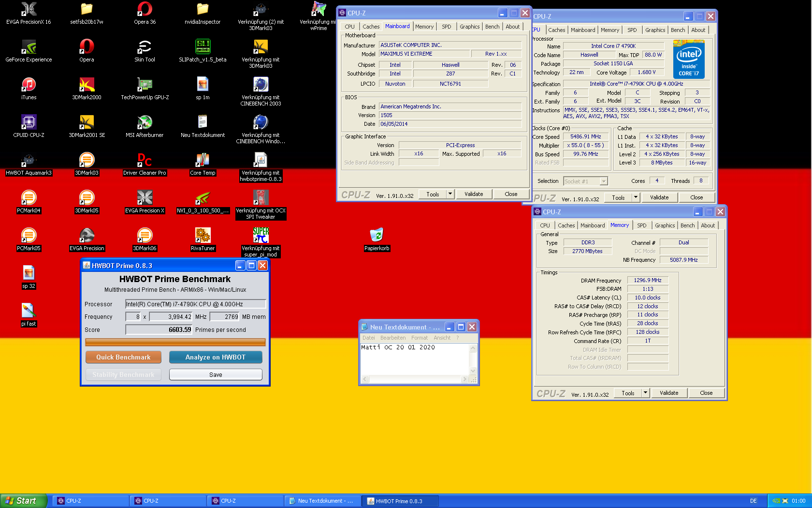
Task: Click Quick Benchmark in HWBOT Prime
Action: coord(123,357)
